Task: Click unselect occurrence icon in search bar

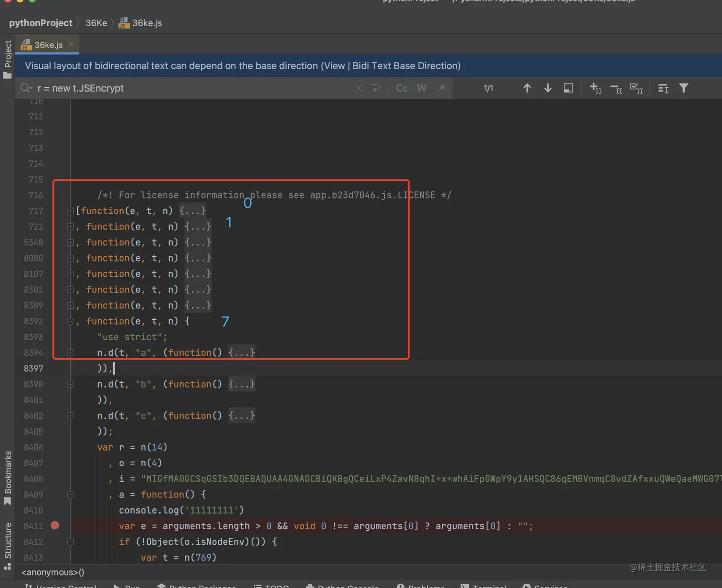Action: (616, 88)
